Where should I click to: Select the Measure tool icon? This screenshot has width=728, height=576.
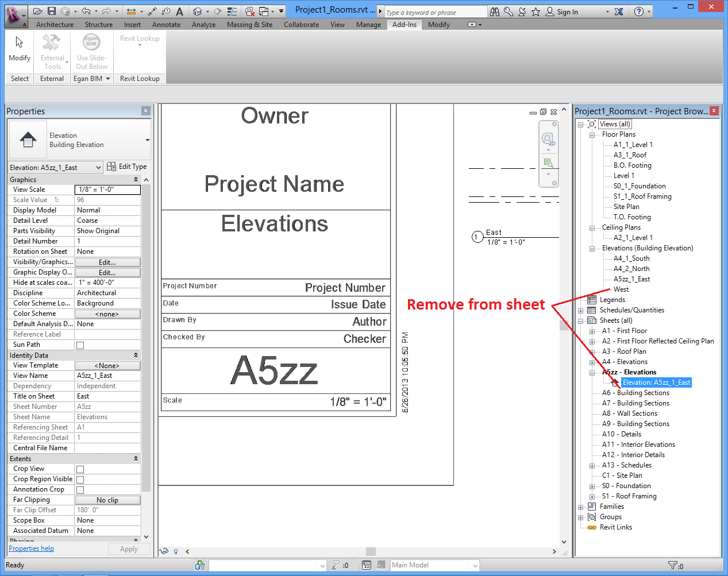tap(132, 11)
